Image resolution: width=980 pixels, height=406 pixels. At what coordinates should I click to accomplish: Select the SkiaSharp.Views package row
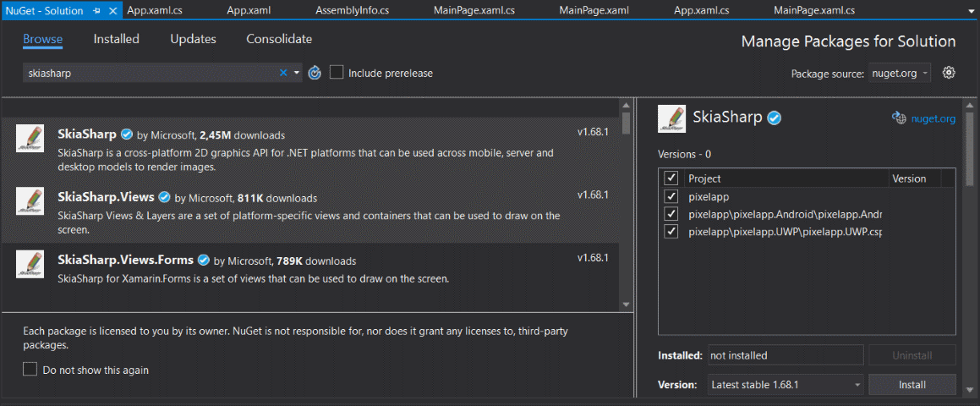click(x=310, y=212)
